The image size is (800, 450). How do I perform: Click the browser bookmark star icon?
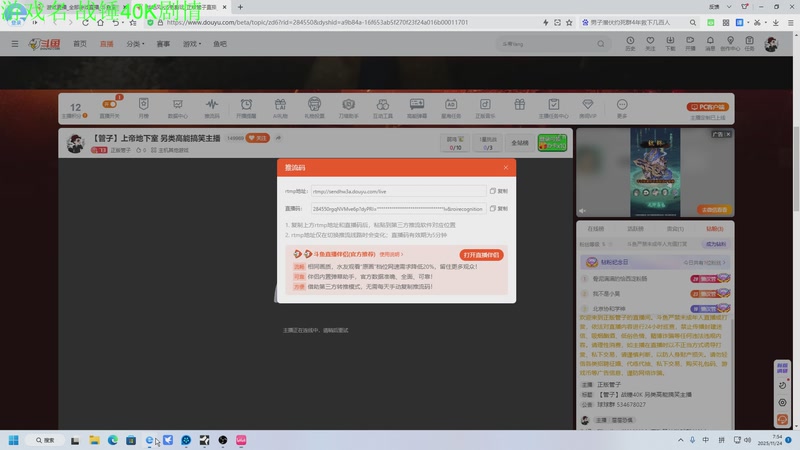[569, 22]
